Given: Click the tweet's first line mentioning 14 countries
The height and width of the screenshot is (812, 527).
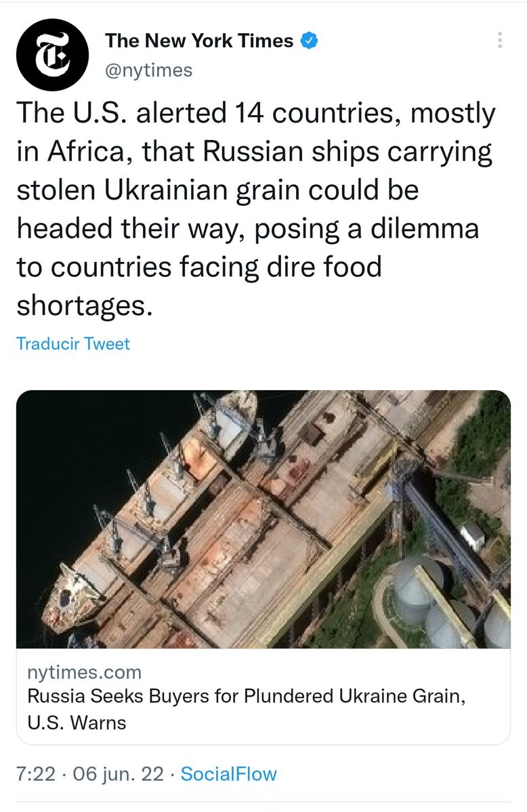Looking at the screenshot, I should 255,114.
